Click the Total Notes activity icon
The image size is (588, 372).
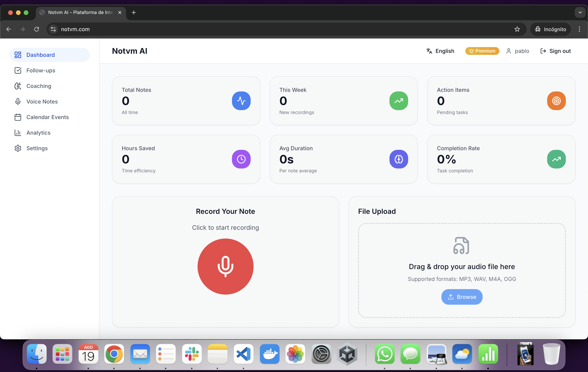241,101
